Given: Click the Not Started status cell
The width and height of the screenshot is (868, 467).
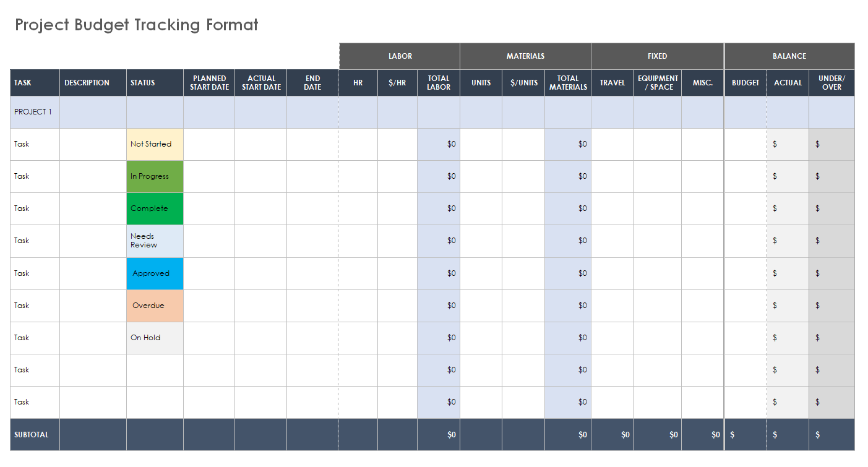Looking at the screenshot, I should (155, 144).
